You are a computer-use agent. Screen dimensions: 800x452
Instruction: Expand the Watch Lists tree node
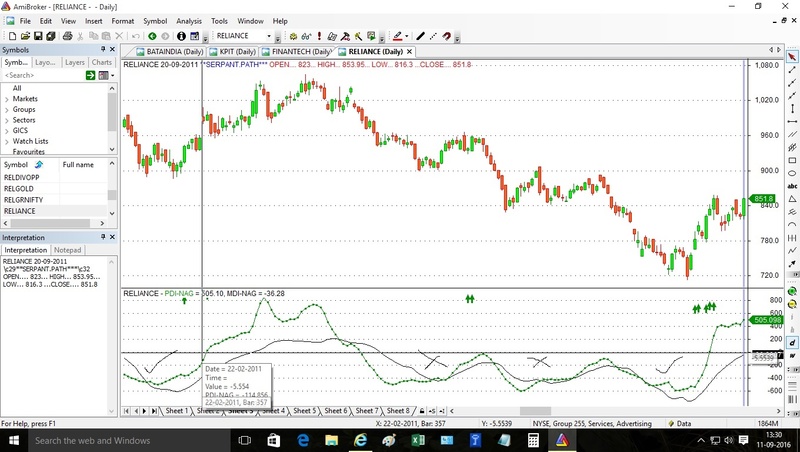[x=7, y=141]
